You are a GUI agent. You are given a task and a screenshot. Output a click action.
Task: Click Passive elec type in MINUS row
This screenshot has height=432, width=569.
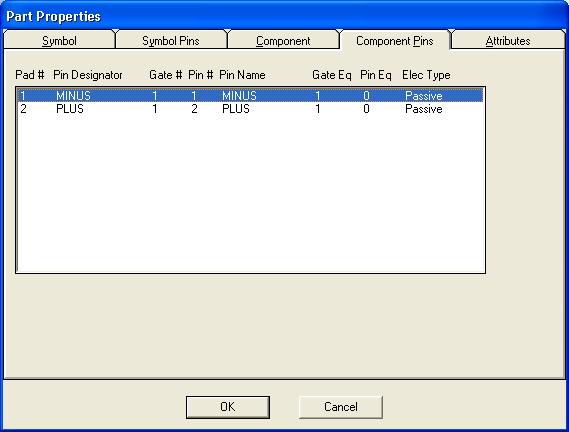(423, 96)
